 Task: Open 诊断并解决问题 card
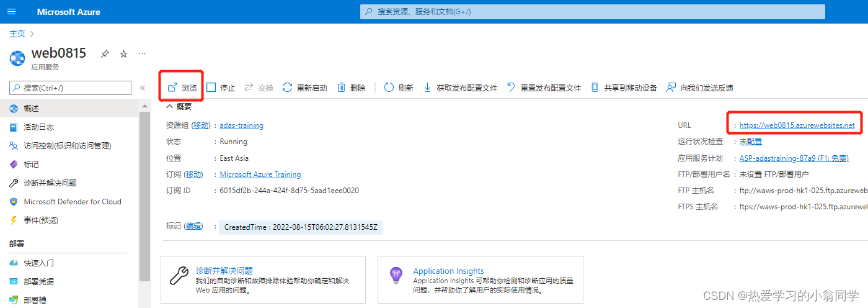click(x=263, y=279)
